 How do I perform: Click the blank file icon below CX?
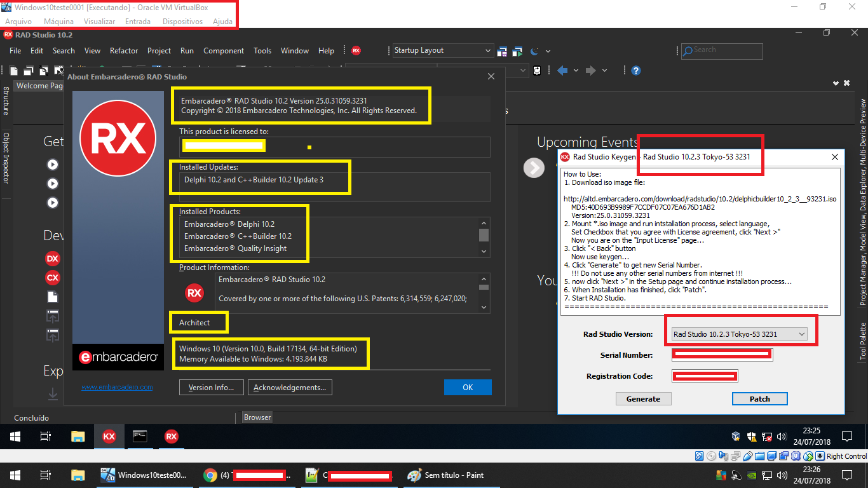pyautogui.click(x=53, y=297)
